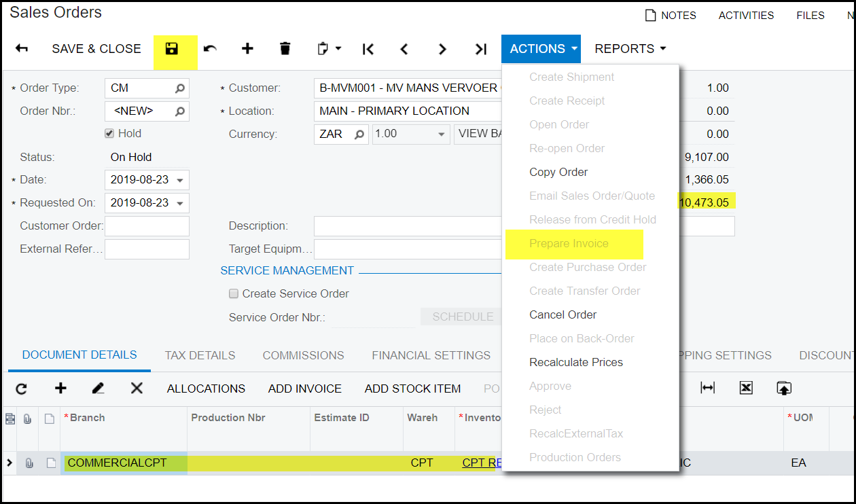Expand the Reports menu
Screen dimensions: 856x504
click(630, 49)
